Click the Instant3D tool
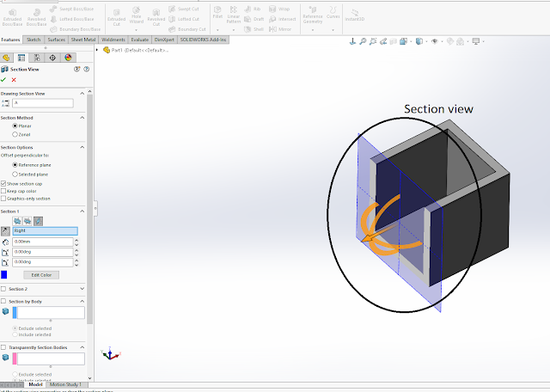This screenshot has height=392, width=550. pos(355,15)
